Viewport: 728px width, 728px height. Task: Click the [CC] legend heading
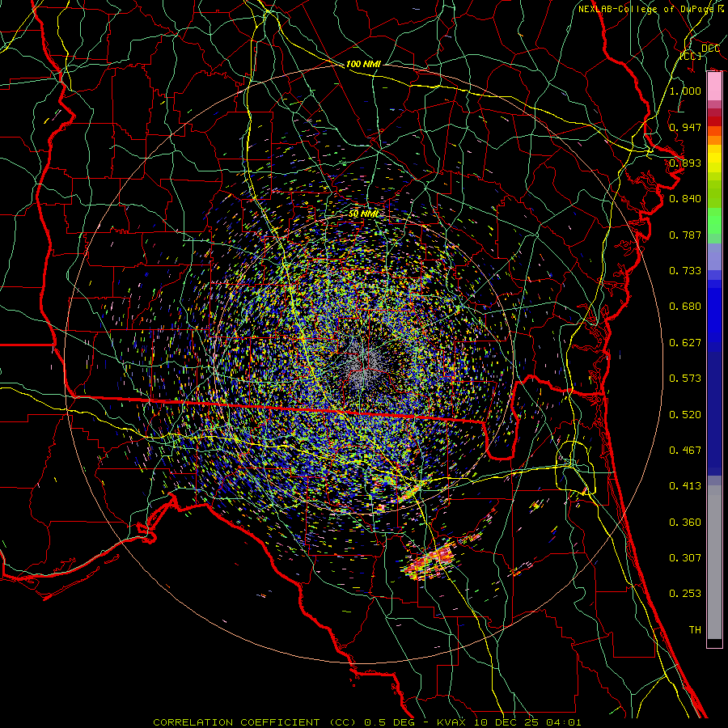click(691, 56)
